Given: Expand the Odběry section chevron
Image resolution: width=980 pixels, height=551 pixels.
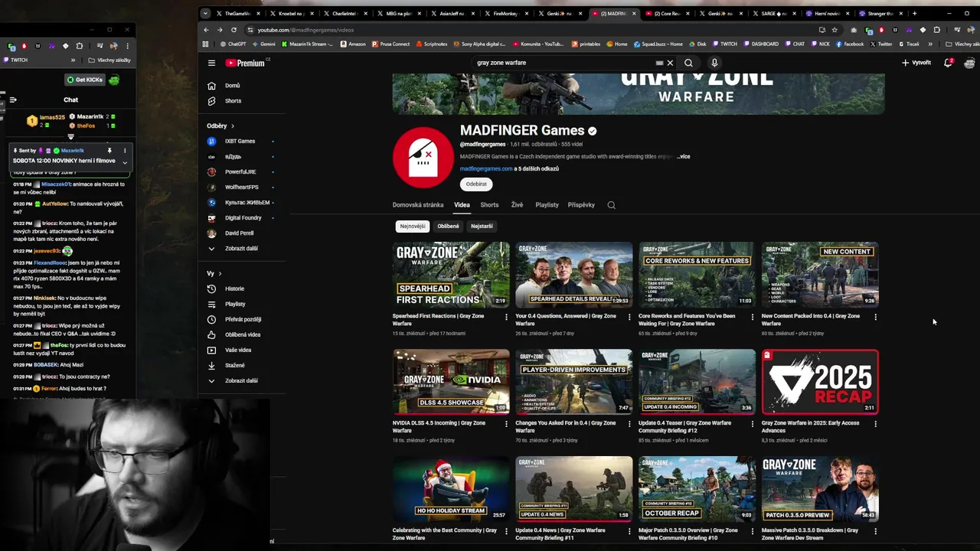Looking at the screenshot, I should [233, 126].
